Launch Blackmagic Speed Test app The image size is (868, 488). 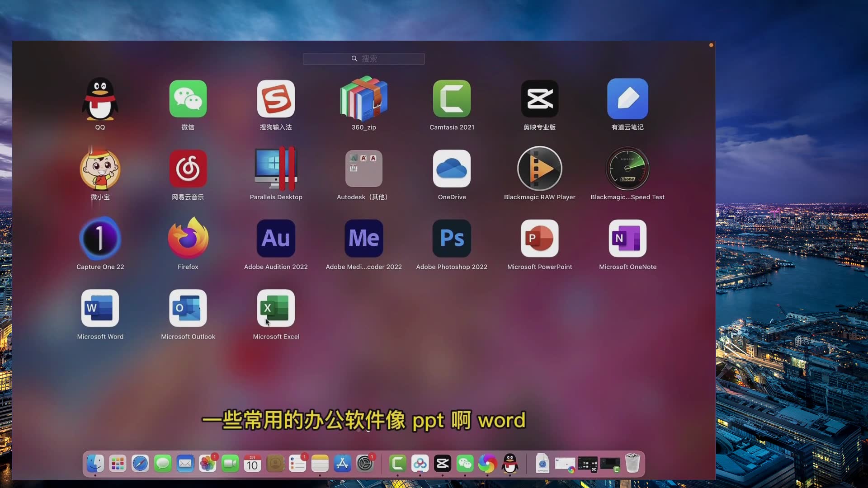(x=627, y=169)
